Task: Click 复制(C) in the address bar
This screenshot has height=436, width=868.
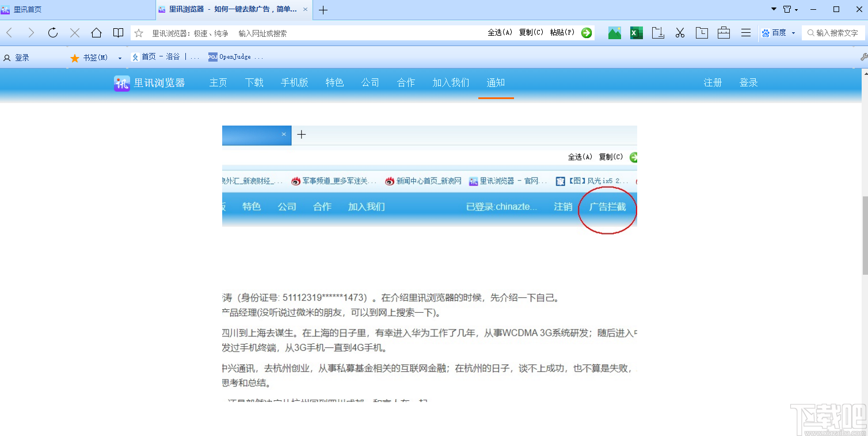Action: [531, 33]
